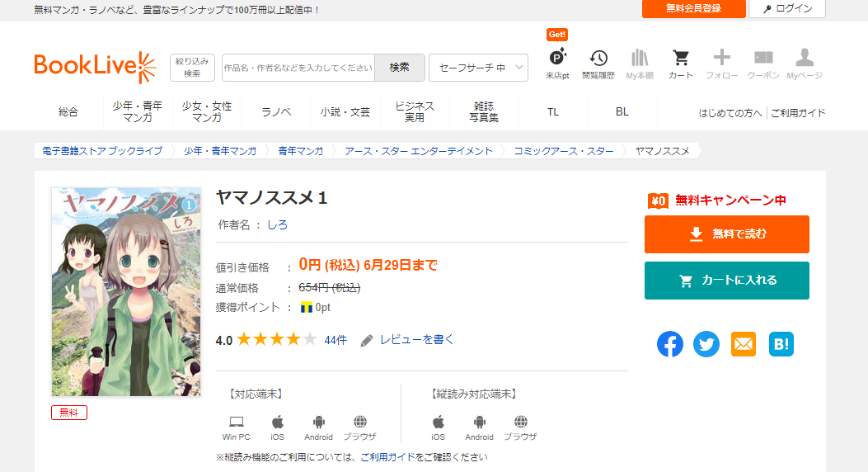Click the カート cart icon in header

click(681, 59)
